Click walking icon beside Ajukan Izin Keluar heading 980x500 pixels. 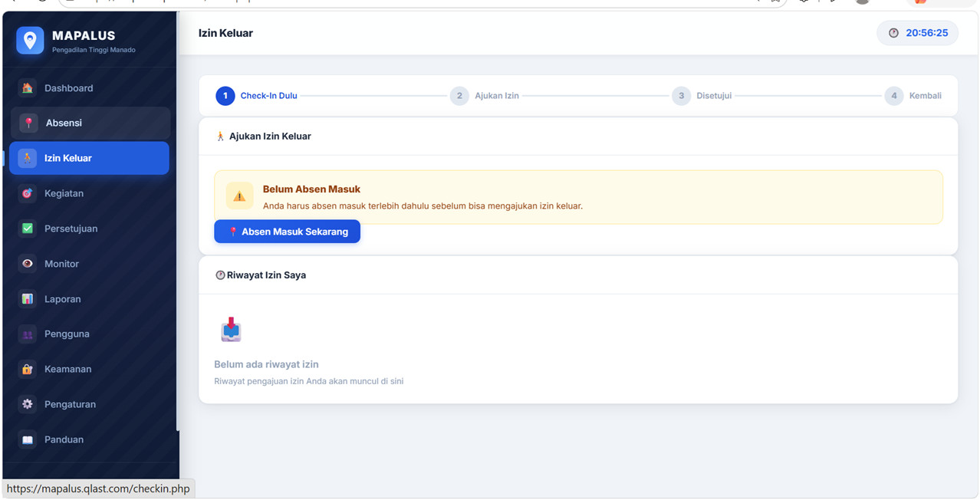tap(220, 137)
